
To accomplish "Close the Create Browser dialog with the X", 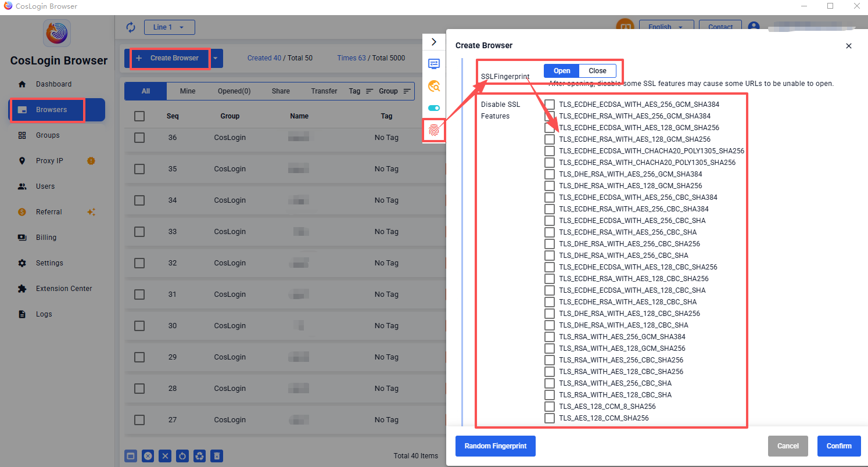I will (849, 46).
